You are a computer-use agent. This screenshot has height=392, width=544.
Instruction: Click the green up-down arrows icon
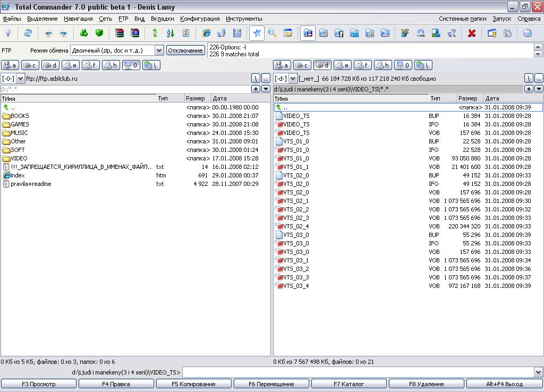155,33
